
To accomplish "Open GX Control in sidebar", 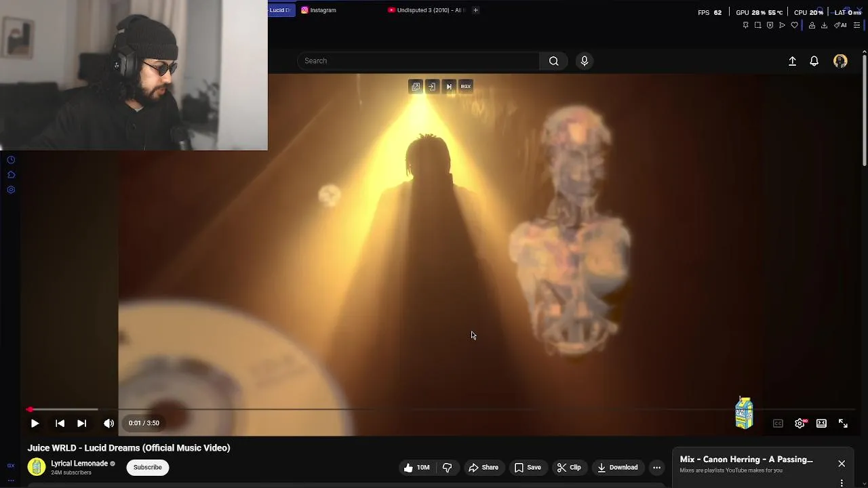I will (11, 466).
